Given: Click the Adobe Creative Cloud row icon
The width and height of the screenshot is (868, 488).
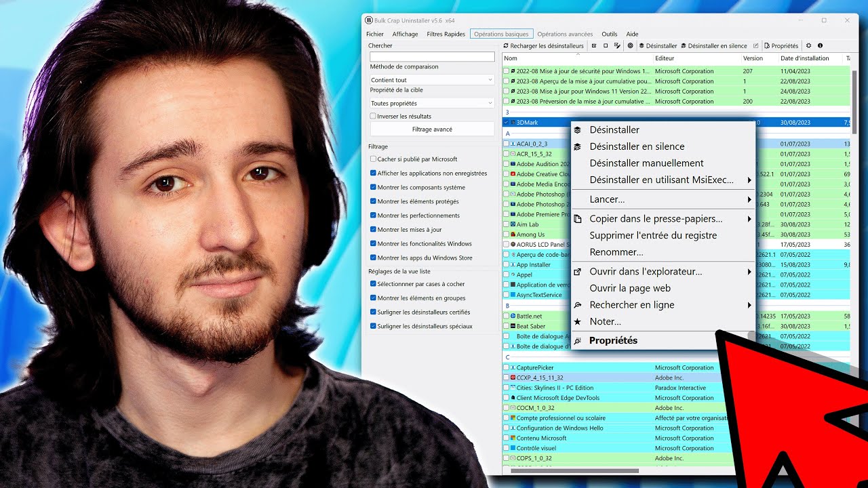Looking at the screenshot, I should pyautogui.click(x=513, y=174).
